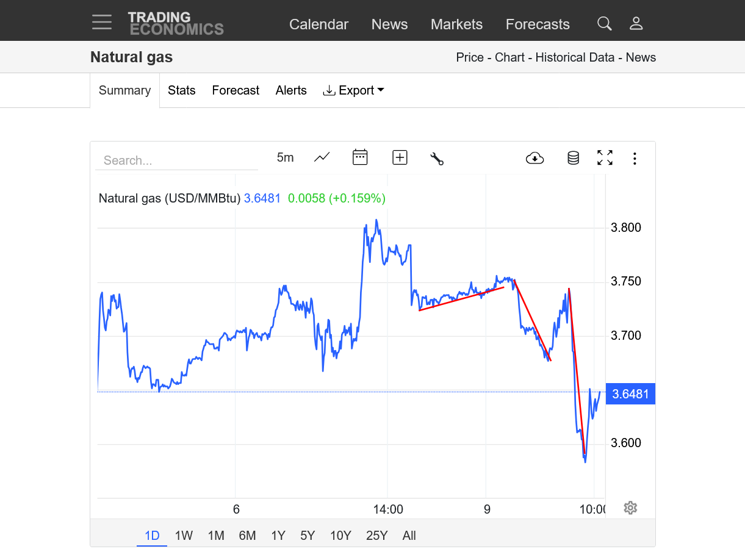Expand the Export dropdown
Screen dimensions: 745x560
click(x=354, y=90)
